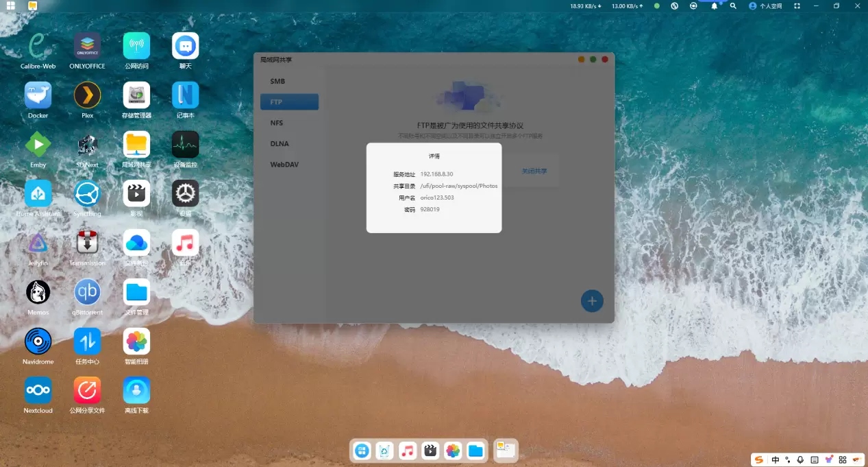Open the 个人空间 user menu
Viewport: 868px width, 467px height.
(x=765, y=6)
